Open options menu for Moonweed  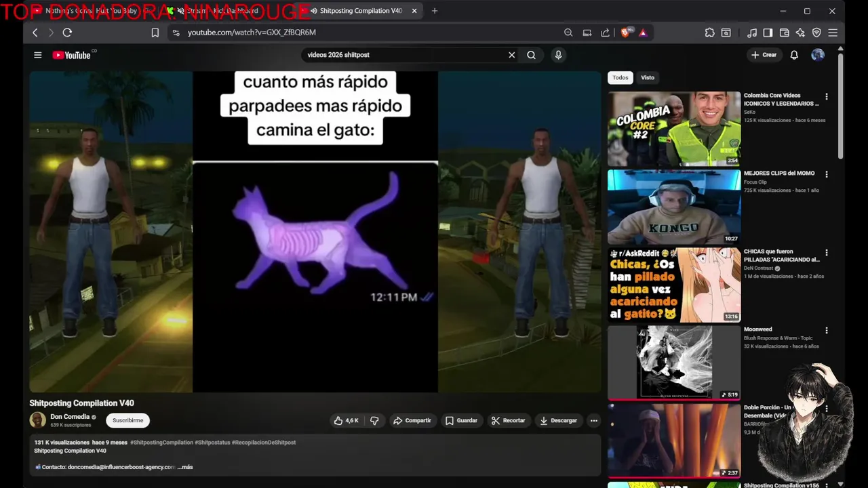826,331
